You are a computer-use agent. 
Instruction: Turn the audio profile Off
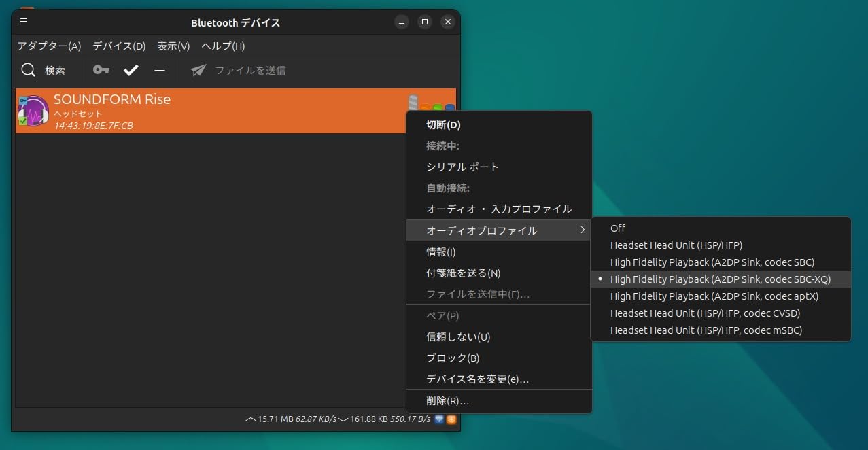pos(617,228)
